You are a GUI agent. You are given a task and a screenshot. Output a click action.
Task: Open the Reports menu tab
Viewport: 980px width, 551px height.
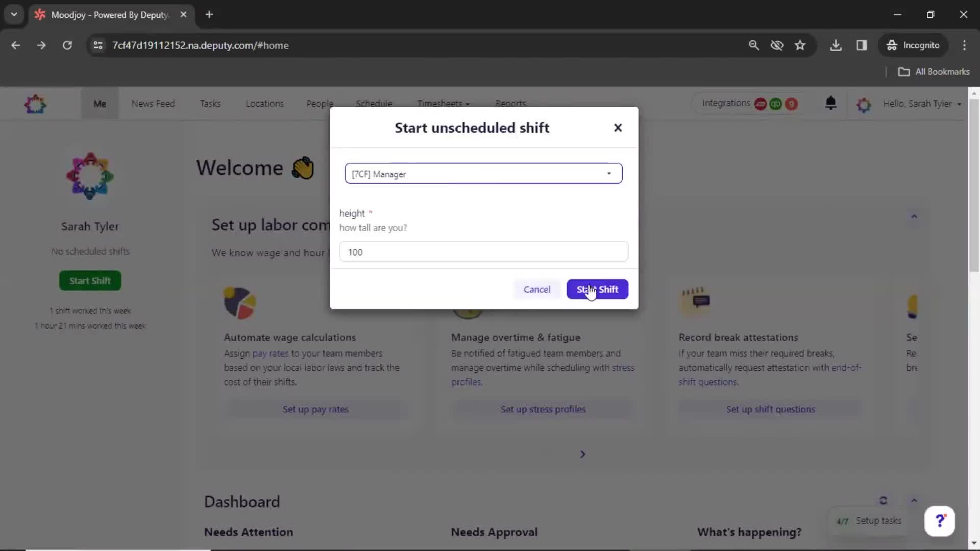pos(511,104)
